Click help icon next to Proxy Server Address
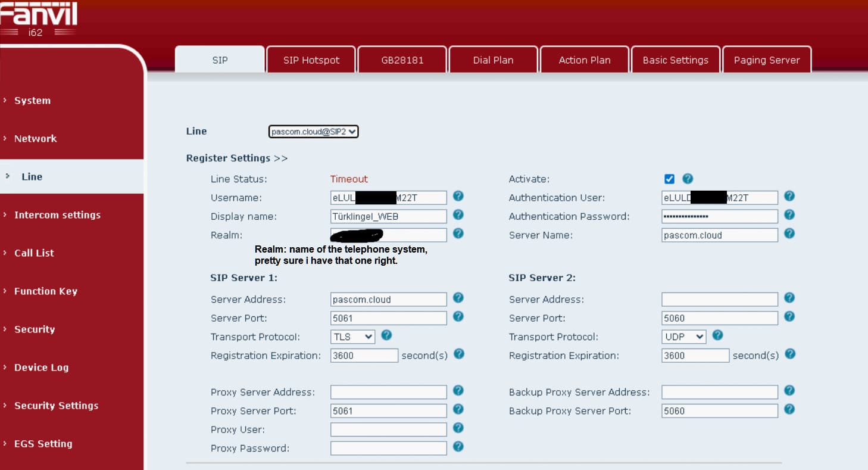Screen dimensions: 868x470 coord(458,391)
